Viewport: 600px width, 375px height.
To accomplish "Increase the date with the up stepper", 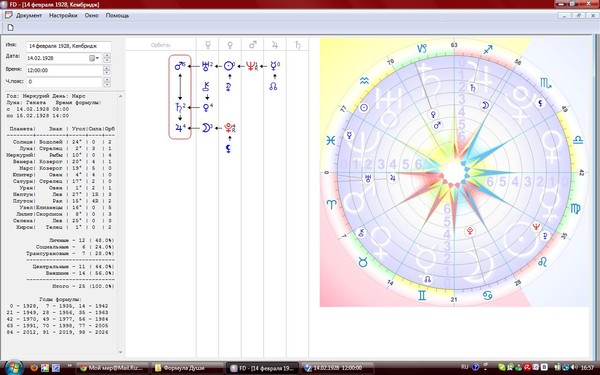I will click(x=107, y=55).
